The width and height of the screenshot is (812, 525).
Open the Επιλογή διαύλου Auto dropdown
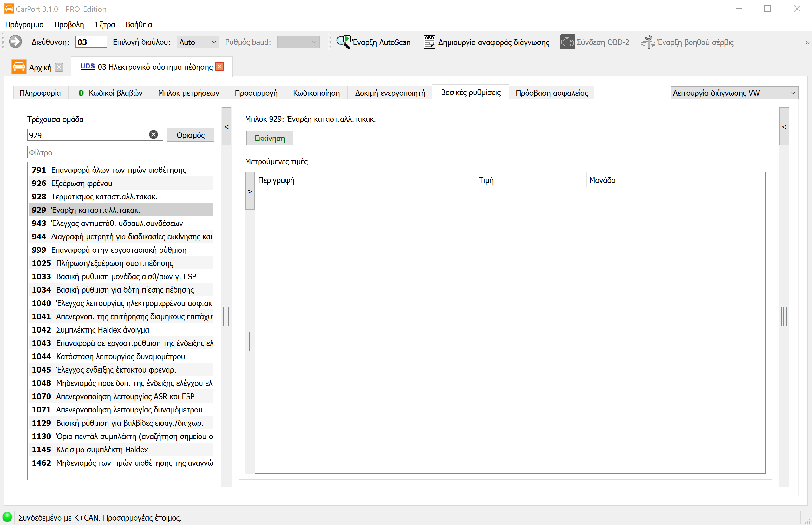click(x=198, y=42)
